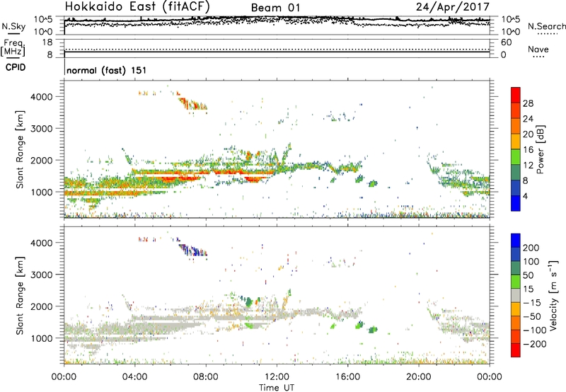
Task: Click the 'Power [dB]' colorbar title
Action: (540, 149)
